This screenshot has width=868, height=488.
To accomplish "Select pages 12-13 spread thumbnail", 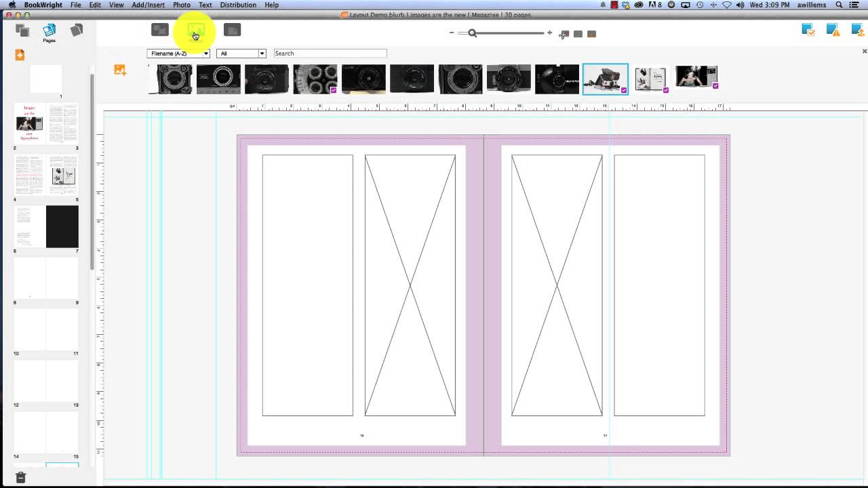I will (46, 381).
